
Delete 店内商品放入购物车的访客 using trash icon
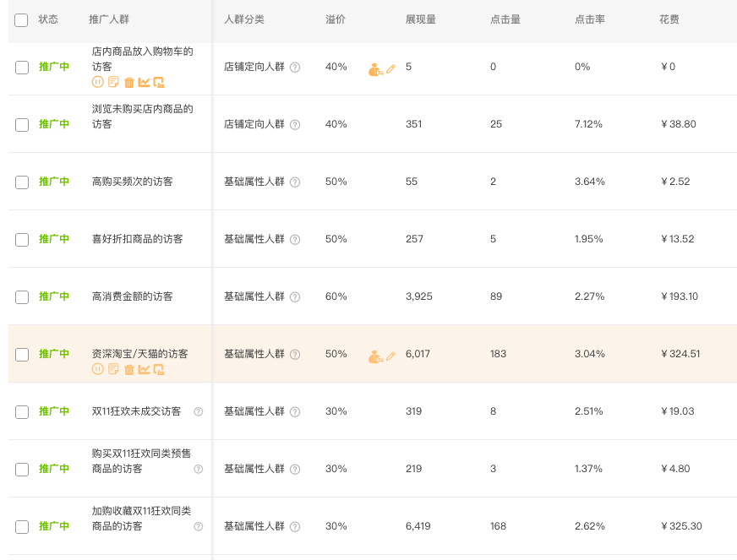pyautogui.click(x=128, y=82)
